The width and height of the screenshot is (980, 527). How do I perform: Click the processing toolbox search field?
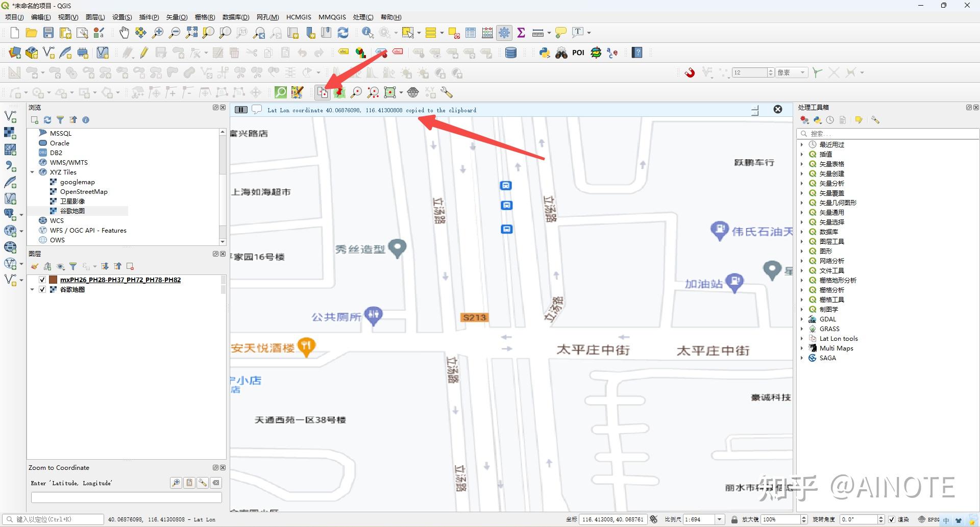pyautogui.click(x=888, y=134)
